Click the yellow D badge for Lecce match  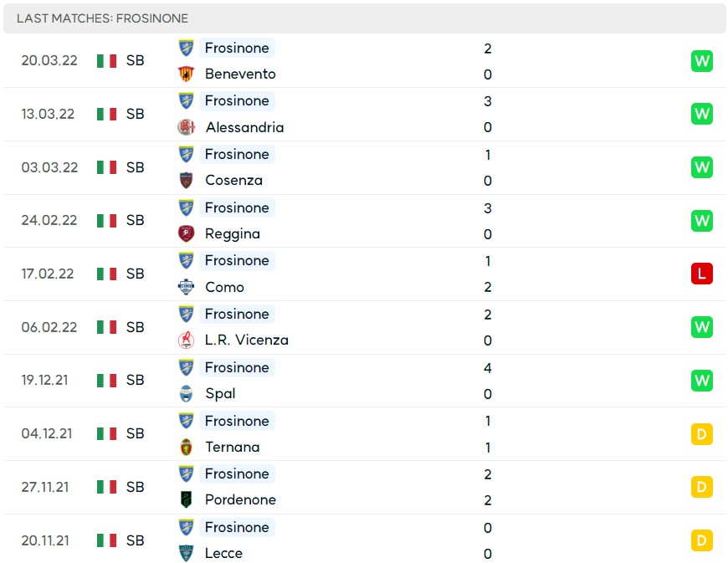[701, 540]
